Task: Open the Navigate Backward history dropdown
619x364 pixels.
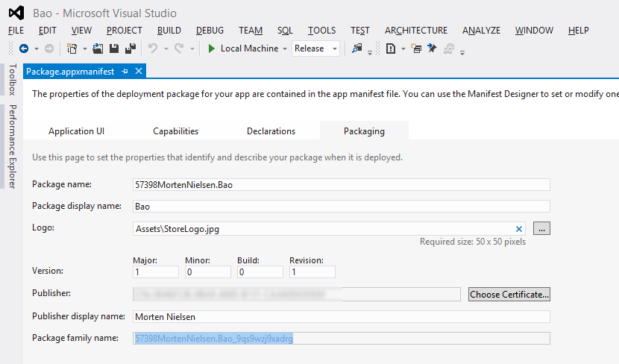Action: [37, 49]
